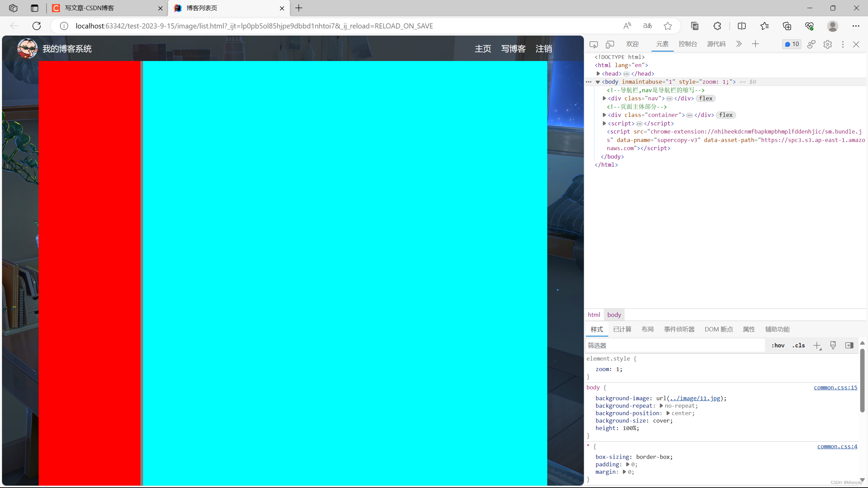Expand the div class container node
The image size is (868, 488).
tap(604, 115)
